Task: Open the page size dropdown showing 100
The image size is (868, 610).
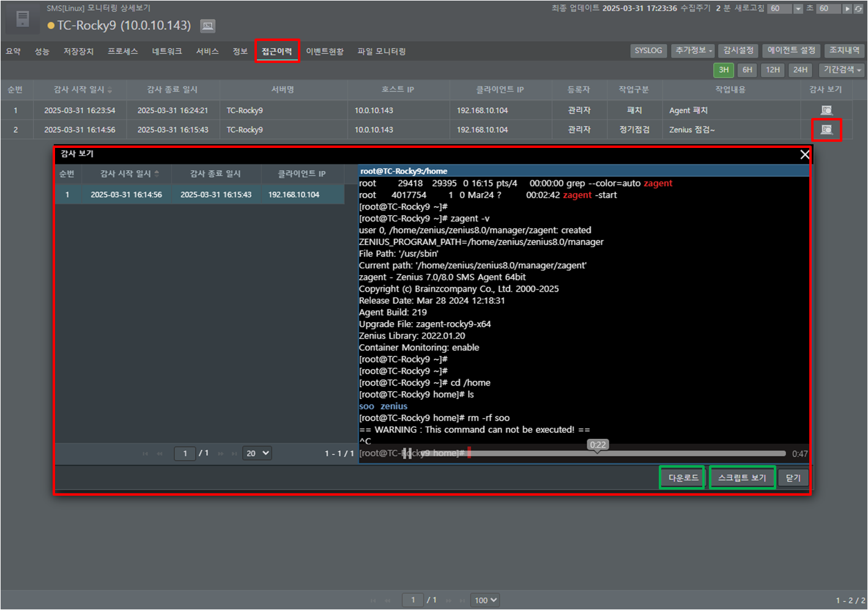Action: click(486, 600)
